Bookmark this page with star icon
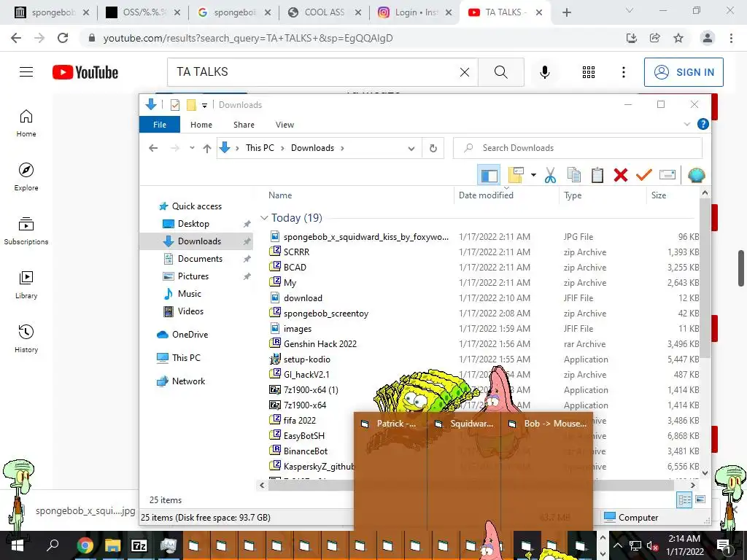This screenshot has height=560, width=747. click(678, 38)
